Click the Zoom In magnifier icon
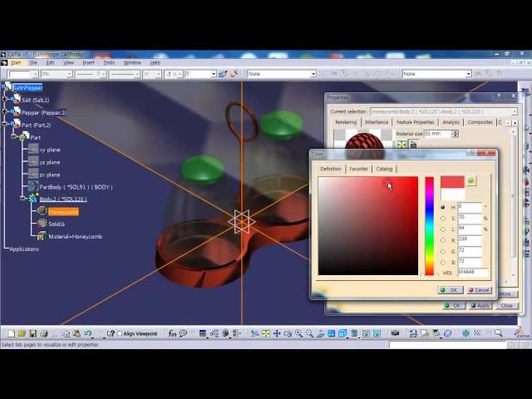The width and height of the screenshot is (532, 399). pyautogui.click(x=298, y=334)
